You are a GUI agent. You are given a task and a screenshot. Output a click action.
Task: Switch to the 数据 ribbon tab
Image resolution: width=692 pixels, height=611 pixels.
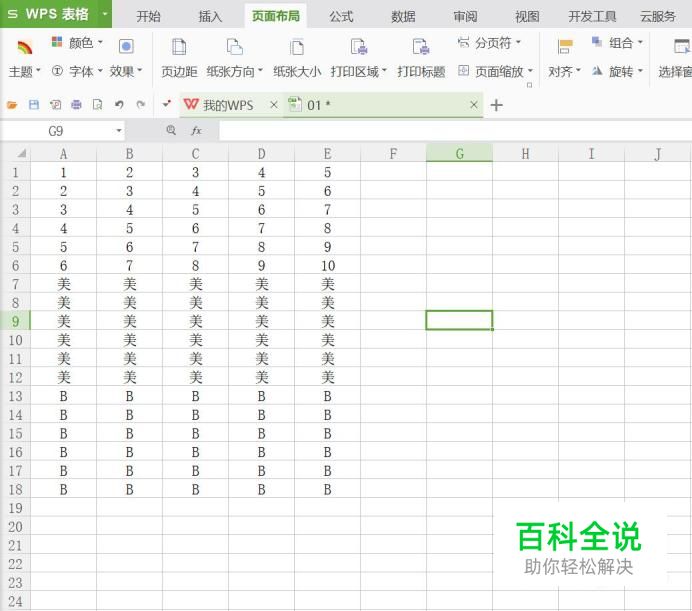pos(403,16)
